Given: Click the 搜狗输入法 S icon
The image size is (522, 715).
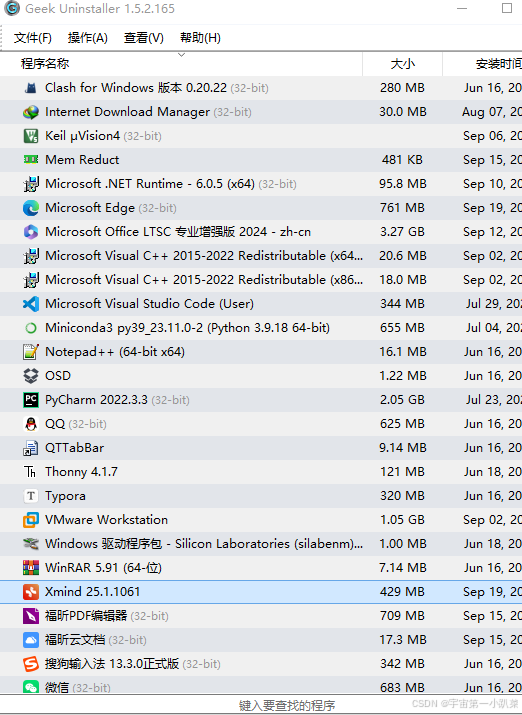Looking at the screenshot, I should tap(31, 664).
